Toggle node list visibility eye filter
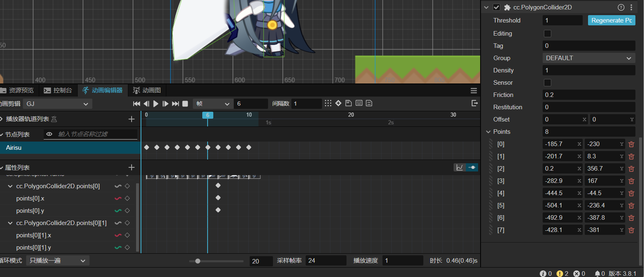 (49, 134)
